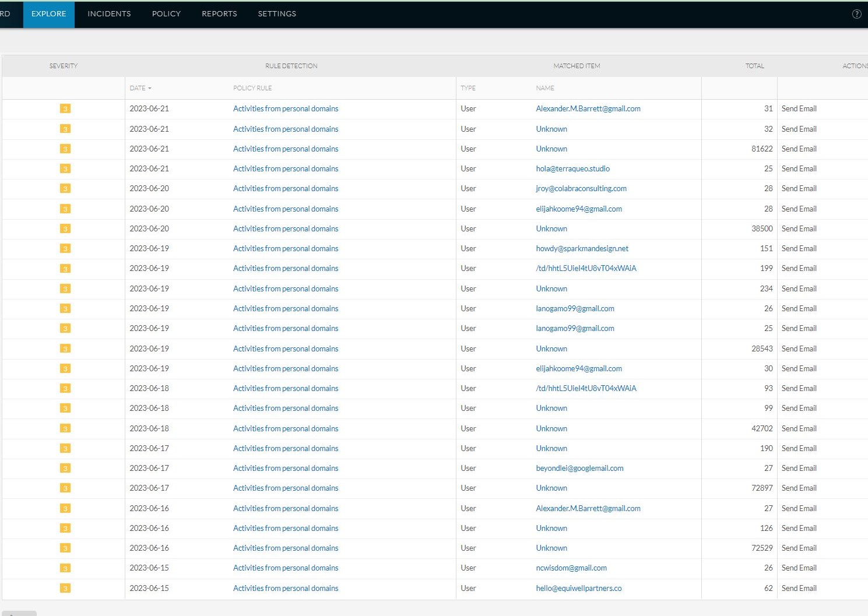Open Alexander.M.Barrett@gmail.com matched item link

[x=588, y=108]
